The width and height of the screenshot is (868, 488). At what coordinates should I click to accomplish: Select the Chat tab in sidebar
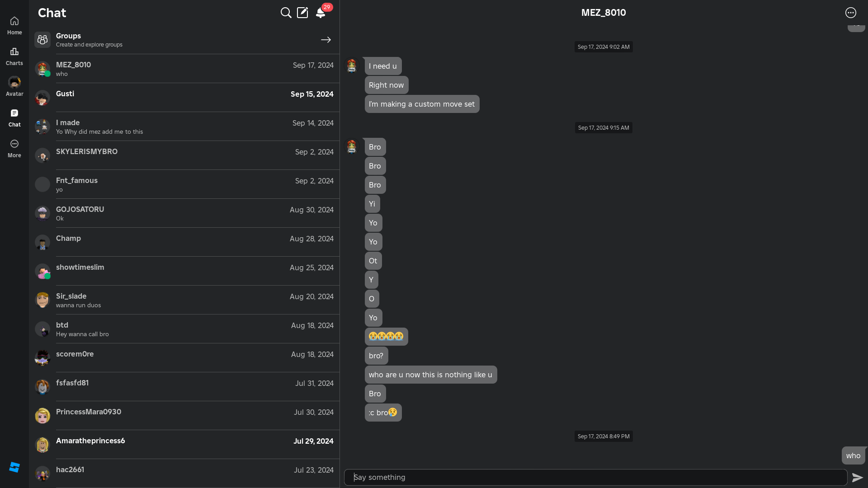pyautogui.click(x=14, y=117)
